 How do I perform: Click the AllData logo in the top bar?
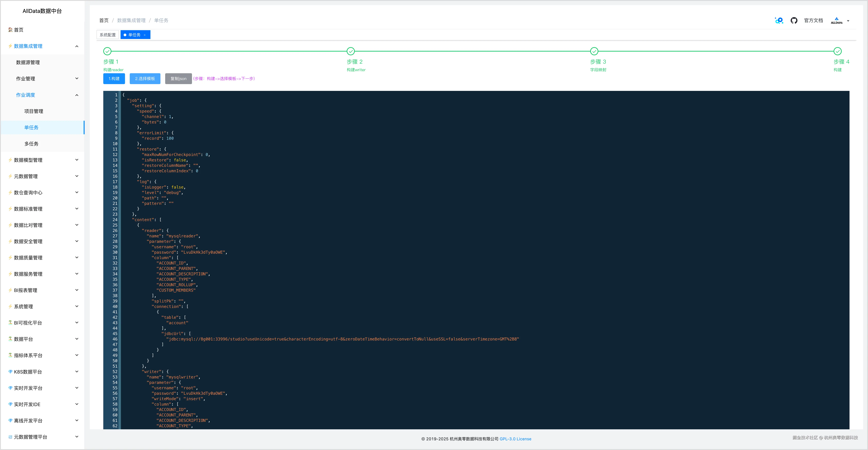(837, 21)
